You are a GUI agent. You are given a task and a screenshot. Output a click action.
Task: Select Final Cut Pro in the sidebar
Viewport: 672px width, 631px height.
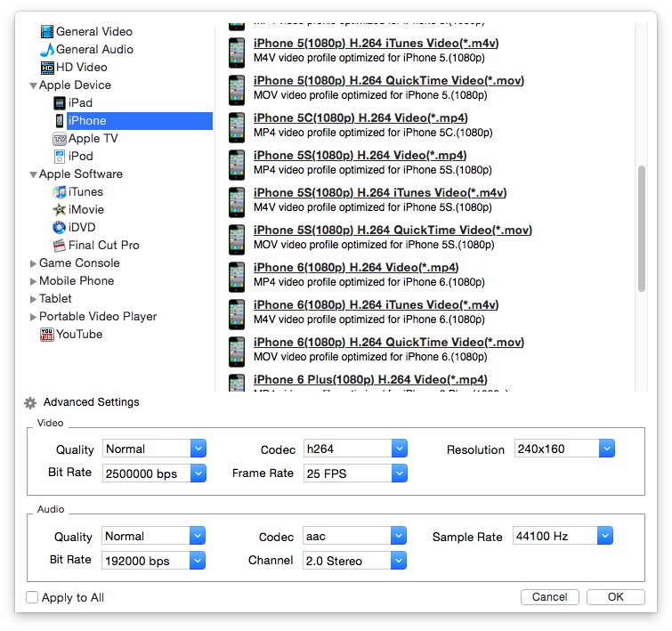pos(104,246)
